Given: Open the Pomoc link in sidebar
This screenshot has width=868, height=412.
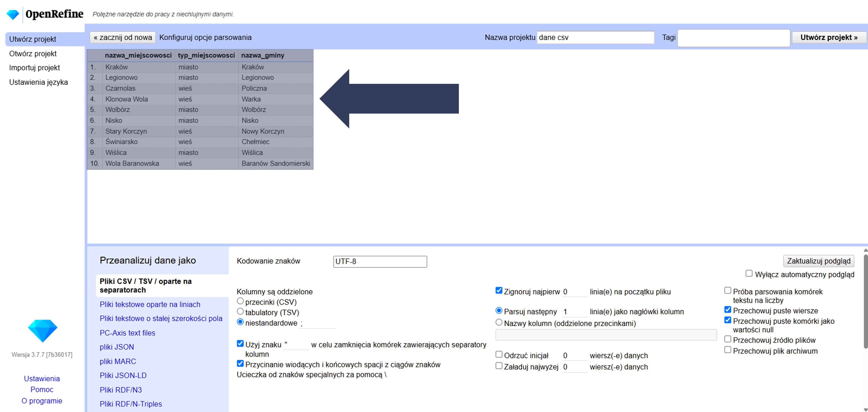Looking at the screenshot, I should pyautogui.click(x=42, y=390).
